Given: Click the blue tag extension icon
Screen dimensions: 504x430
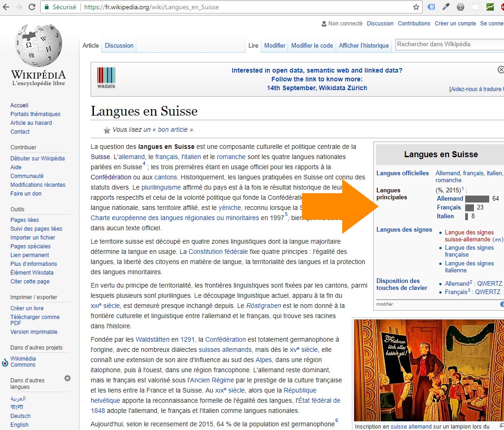Looking at the screenshot, I should (431, 7).
